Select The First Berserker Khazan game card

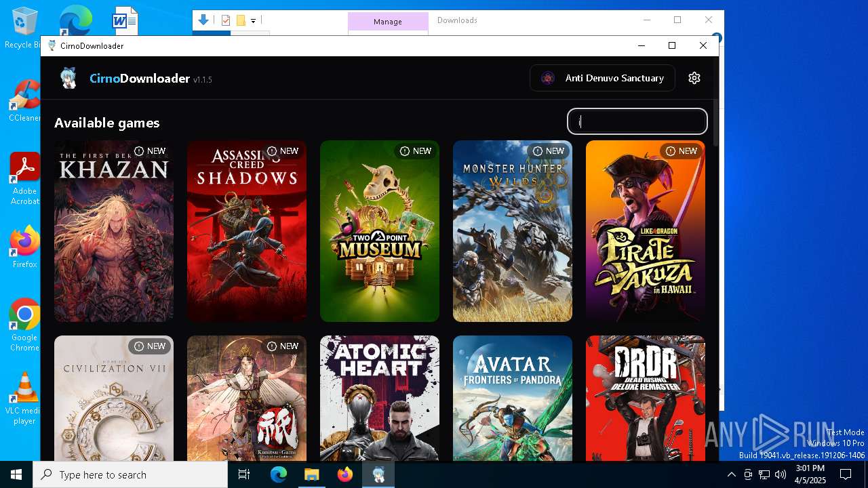(x=114, y=231)
